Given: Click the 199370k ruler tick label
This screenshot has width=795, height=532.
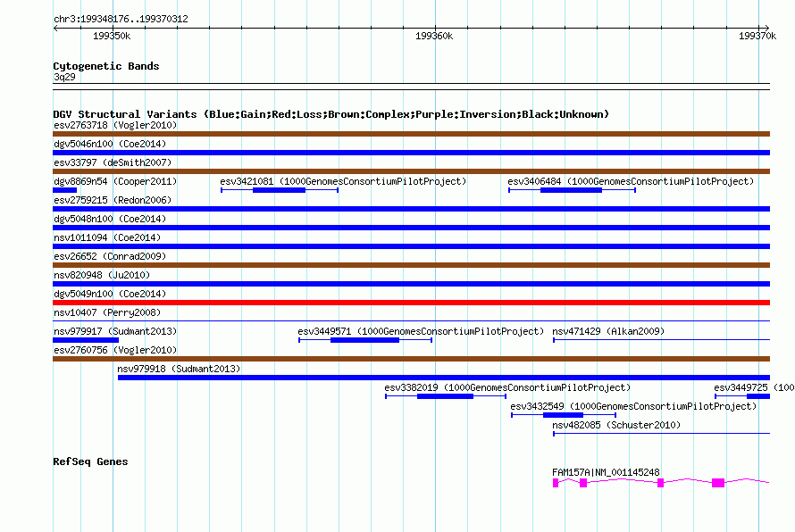Looking at the screenshot, I should (757, 36).
